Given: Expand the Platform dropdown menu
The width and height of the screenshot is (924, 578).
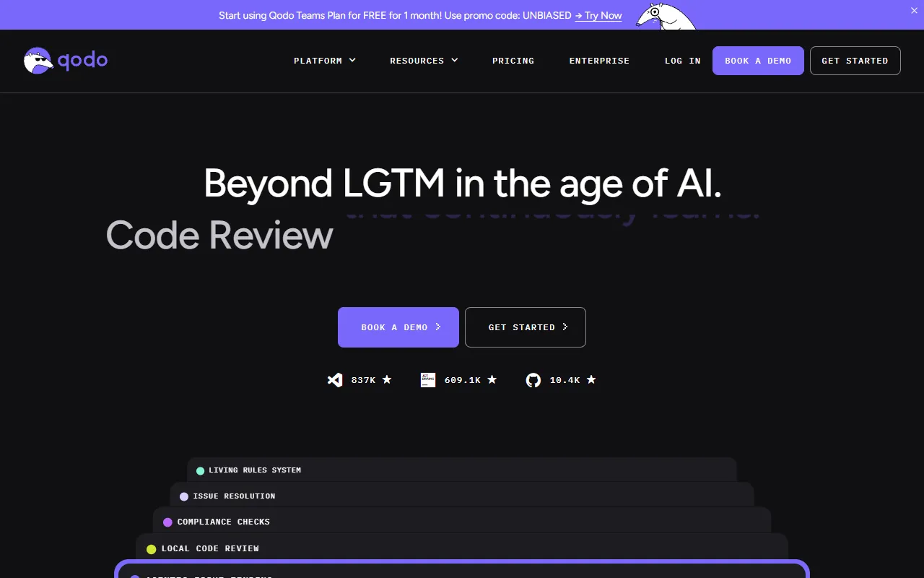Looking at the screenshot, I should click(x=324, y=61).
